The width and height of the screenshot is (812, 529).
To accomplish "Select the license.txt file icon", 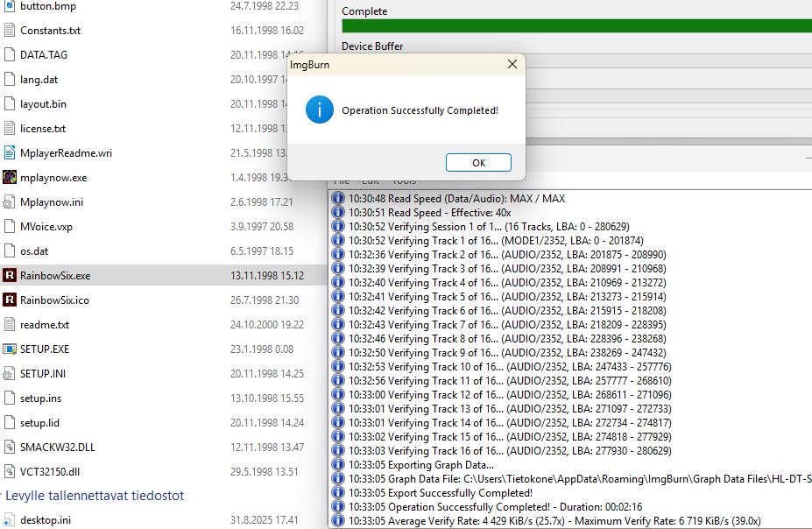I will 9,128.
